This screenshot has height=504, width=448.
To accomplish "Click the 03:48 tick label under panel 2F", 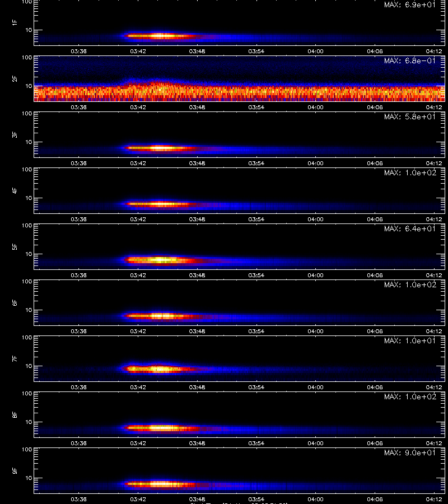I will coord(197,108).
